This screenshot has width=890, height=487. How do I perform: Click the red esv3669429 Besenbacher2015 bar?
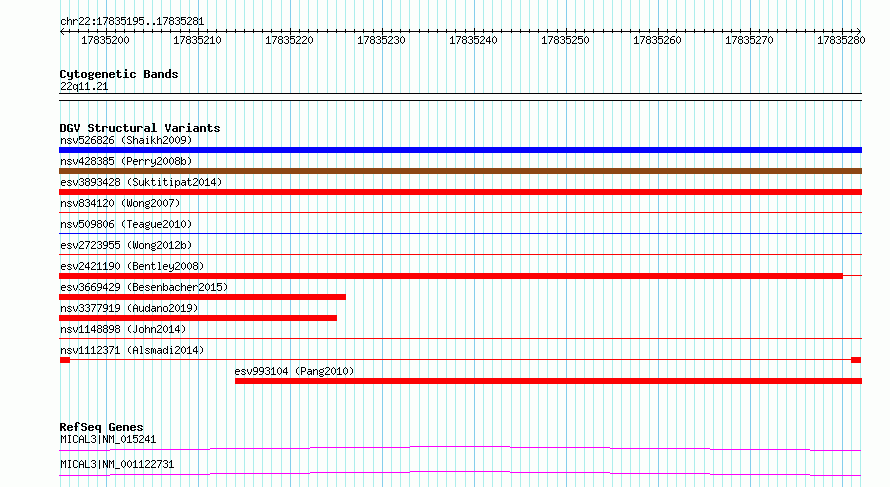(x=203, y=297)
